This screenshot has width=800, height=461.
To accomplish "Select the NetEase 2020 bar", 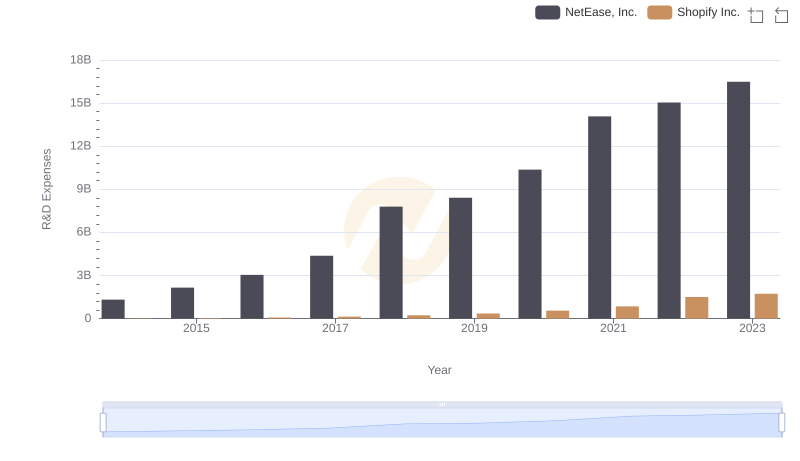I will 530,244.
